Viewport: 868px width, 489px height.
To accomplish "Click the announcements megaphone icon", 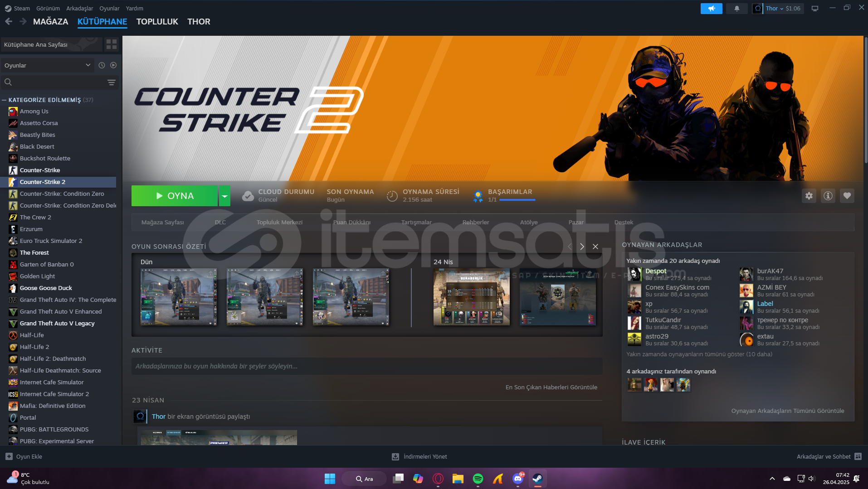I will (x=711, y=8).
